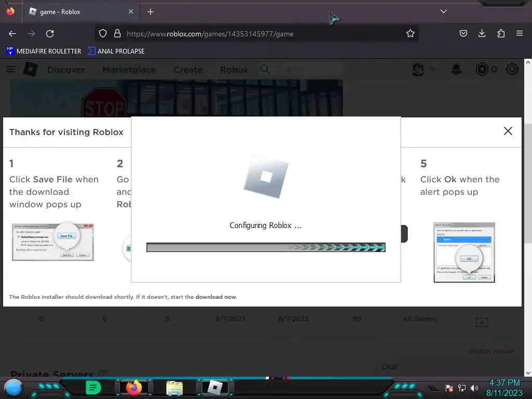Open the Firefox downloads panel
The width and height of the screenshot is (532, 399).
click(x=482, y=33)
